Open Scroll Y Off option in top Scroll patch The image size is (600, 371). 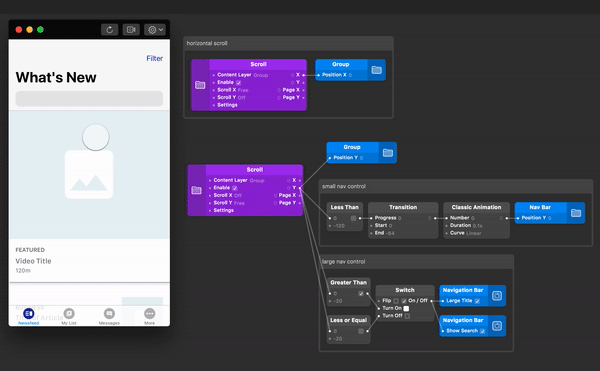point(241,98)
